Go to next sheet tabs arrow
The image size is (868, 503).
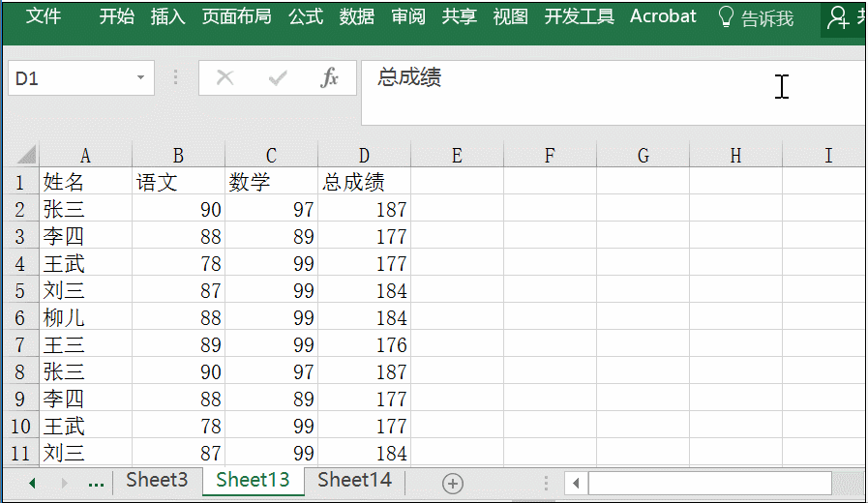[x=64, y=483]
